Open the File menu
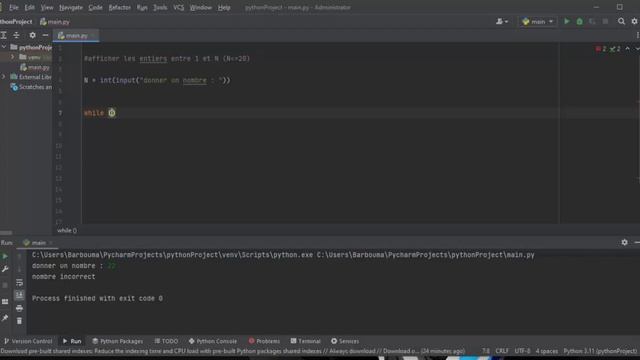Screen dimensions: 640x360 point(13,7)
